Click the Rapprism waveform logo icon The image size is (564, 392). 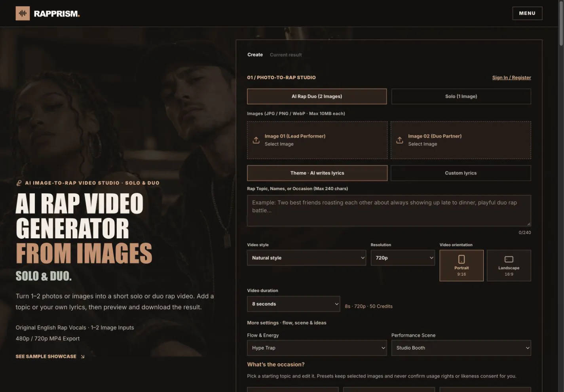[23, 13]
